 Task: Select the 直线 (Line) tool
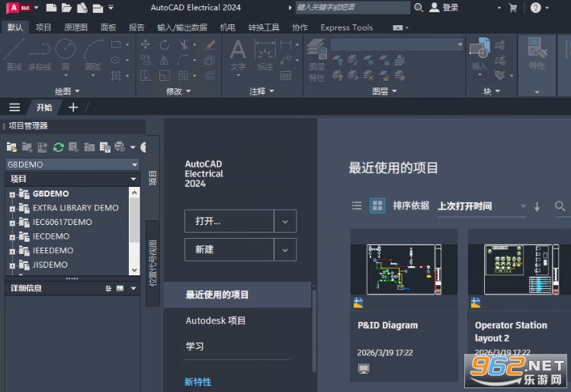tap(14, 55)
